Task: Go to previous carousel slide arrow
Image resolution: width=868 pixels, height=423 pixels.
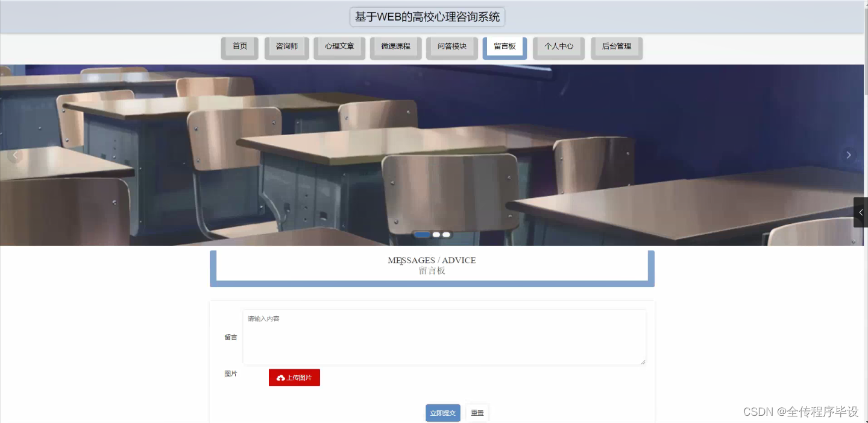Action: [x=15, y=155]
